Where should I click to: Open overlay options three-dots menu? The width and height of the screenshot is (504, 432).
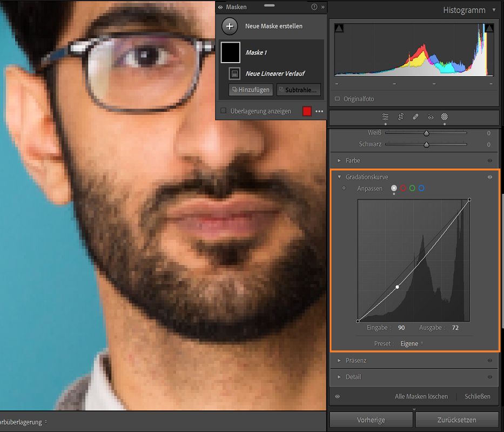(319, 111)
